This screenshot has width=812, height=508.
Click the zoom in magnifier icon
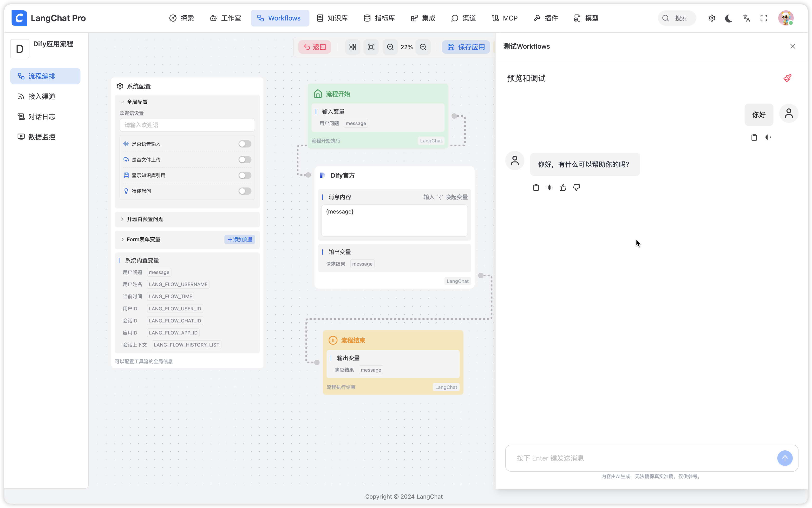tap(390, 47)
